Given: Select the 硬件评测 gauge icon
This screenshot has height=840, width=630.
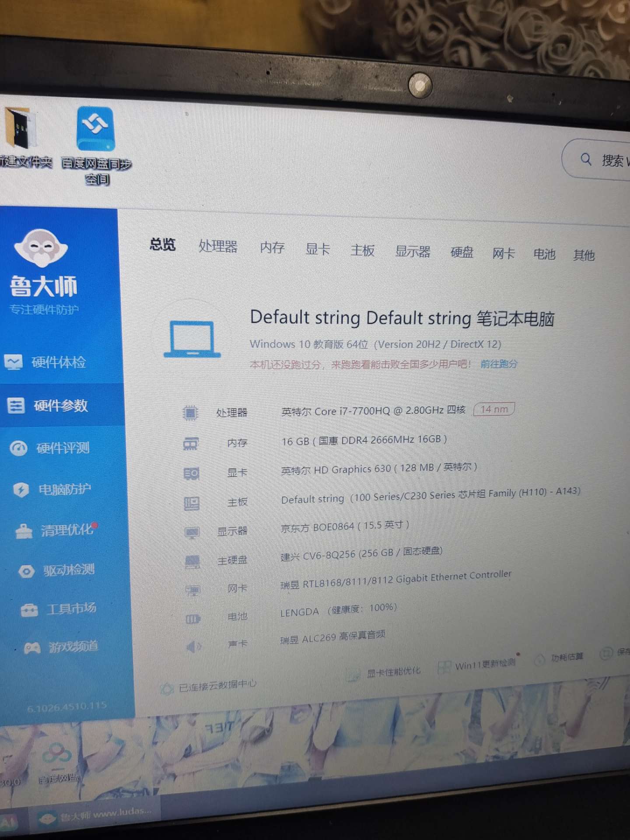Looking at the screenshot, I should [18, 448].
